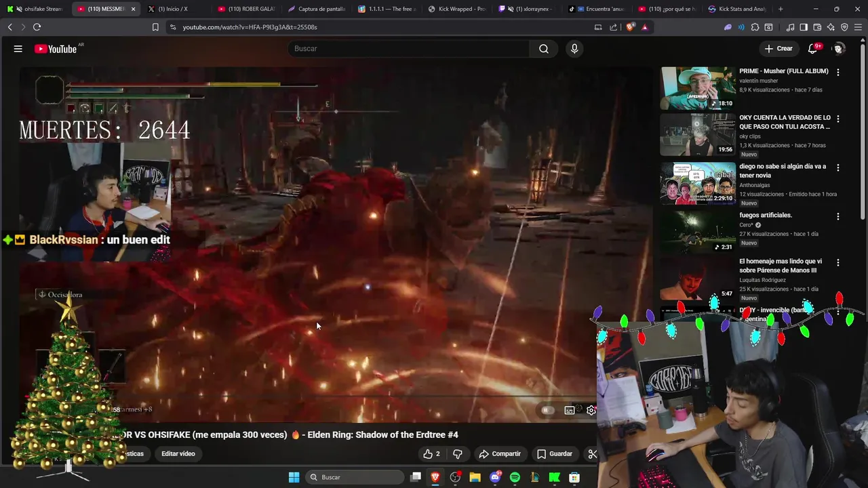Image resolution: width=868 pixels, height=488 pixels.
Task: Click the share page icon in address bar
Action: coord(614,27)
